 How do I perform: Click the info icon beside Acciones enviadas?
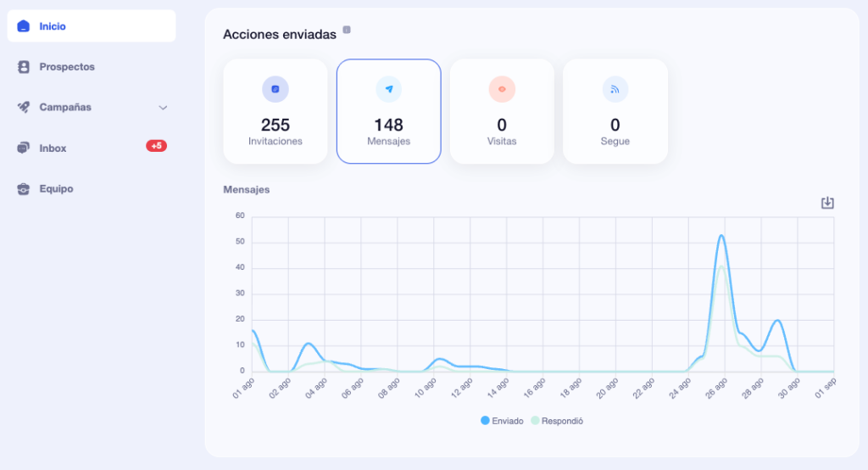tap(347, 31)
